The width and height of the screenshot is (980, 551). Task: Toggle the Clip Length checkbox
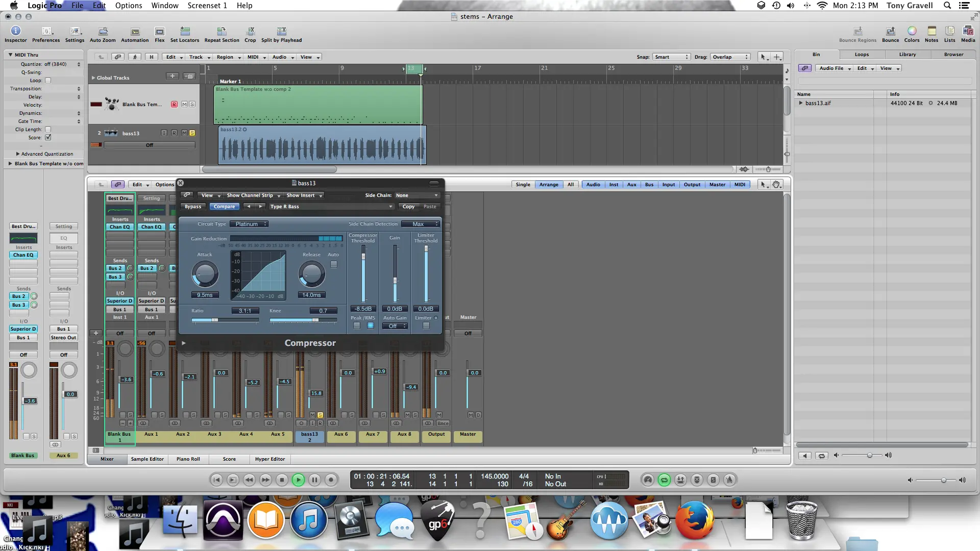[x=48, y=130]
